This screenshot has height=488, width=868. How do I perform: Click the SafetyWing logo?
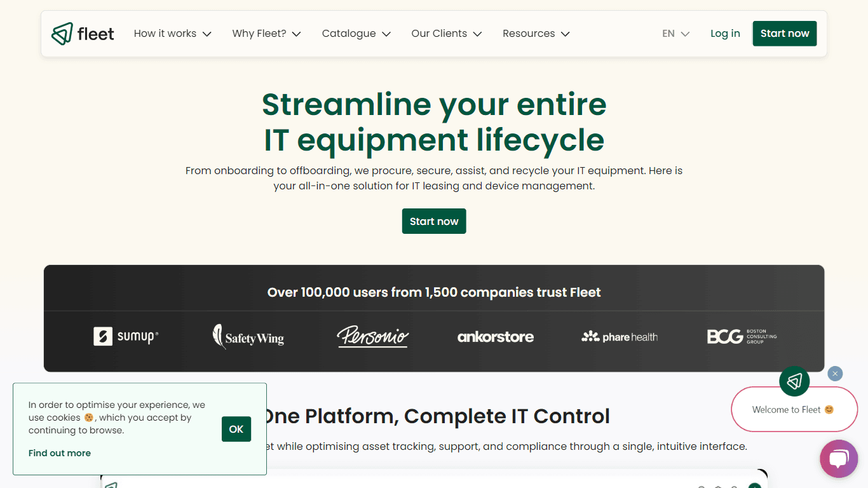pyautogui.click(x=248, y=337)
